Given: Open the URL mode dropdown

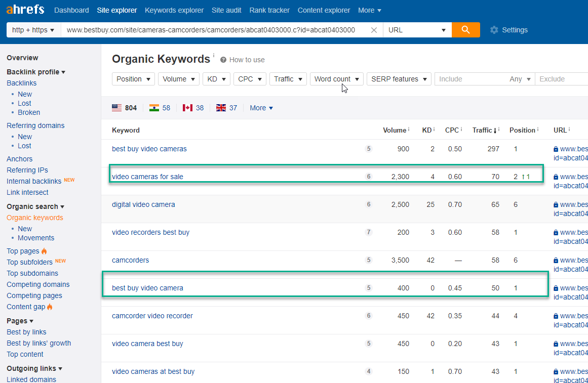Looking at the screenshot, I should [x=417, y=30].
